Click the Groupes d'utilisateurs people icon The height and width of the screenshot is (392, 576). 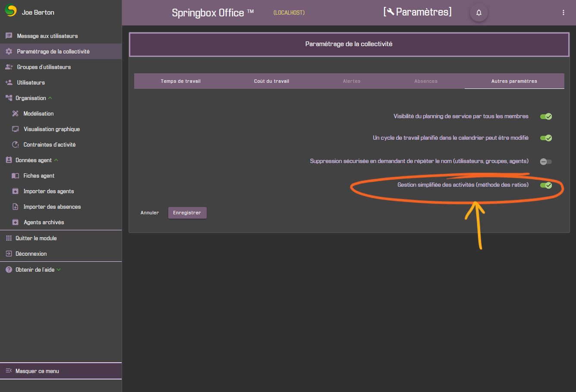(9, 67)
